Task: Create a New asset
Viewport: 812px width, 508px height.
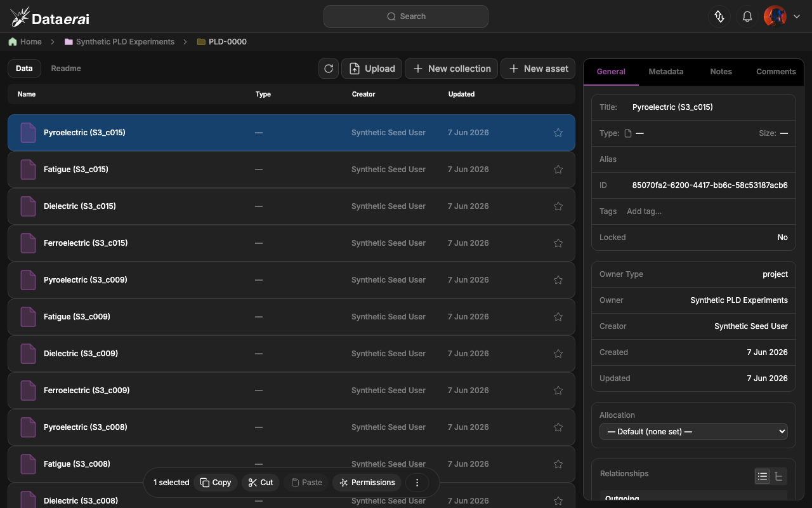Action: (x=538, y=69)
